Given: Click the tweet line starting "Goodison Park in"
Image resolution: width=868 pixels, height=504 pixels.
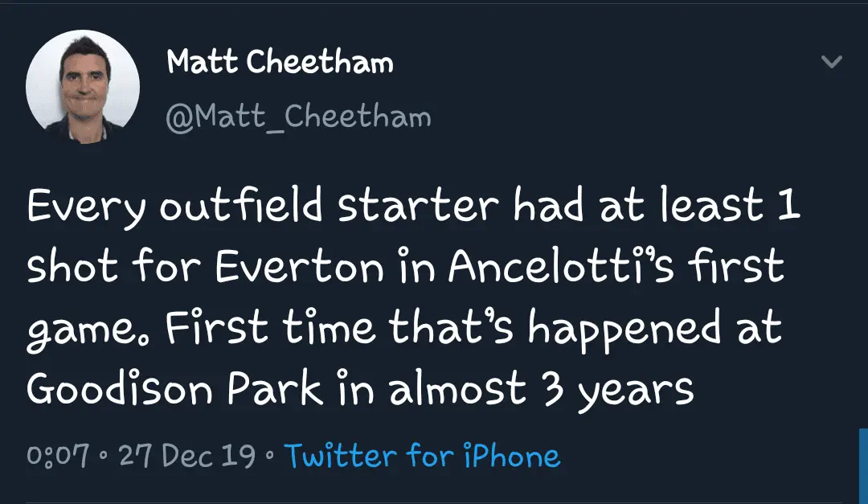Looking at the screenshot, I should tap(360, 389).
